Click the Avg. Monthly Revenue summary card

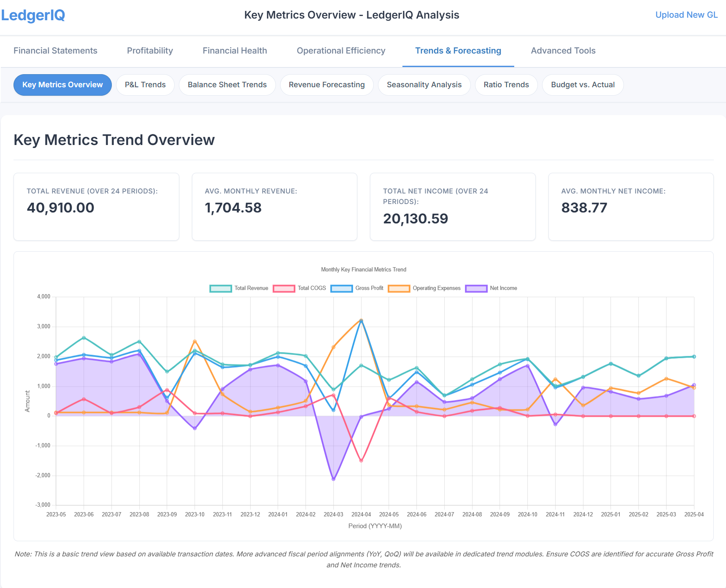tap(274, 207)
